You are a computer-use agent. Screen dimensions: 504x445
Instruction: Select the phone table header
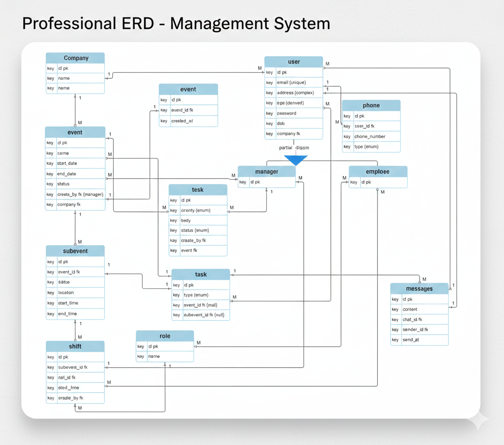(371, 105)
